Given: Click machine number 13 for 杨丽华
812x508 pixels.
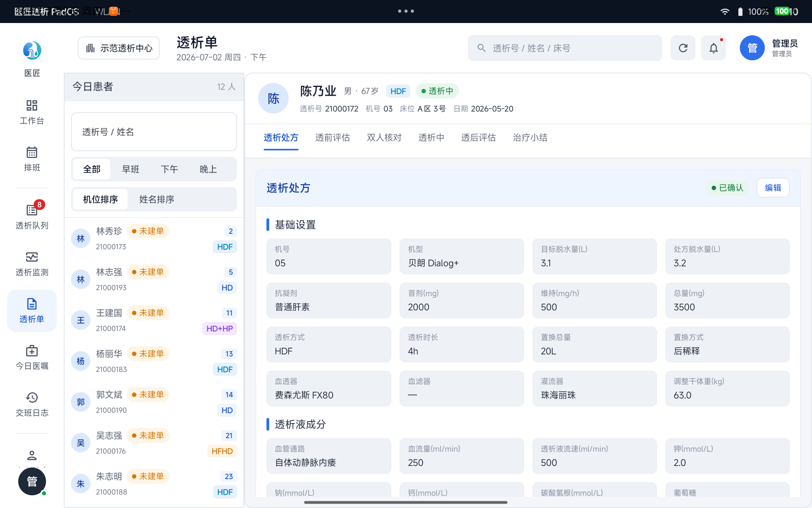Looking at the screenshot, I should tap(229, 354).
